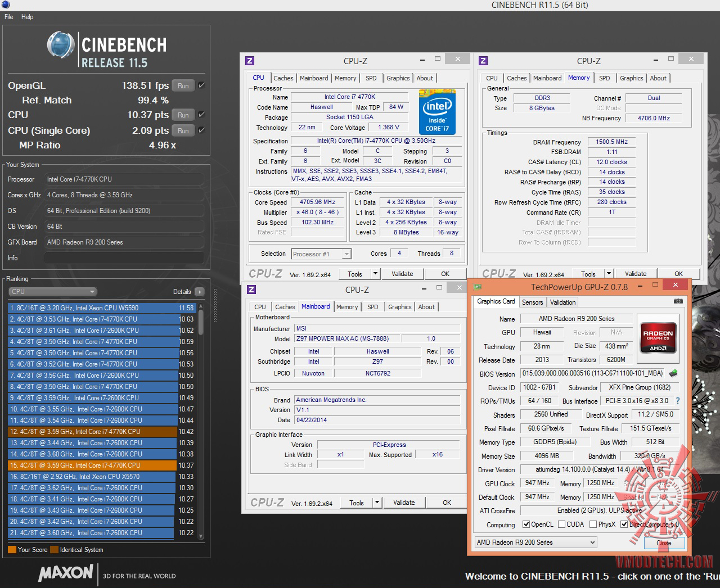
Task: Click the Bus Interface question mark icon
Action: [678, 401]
